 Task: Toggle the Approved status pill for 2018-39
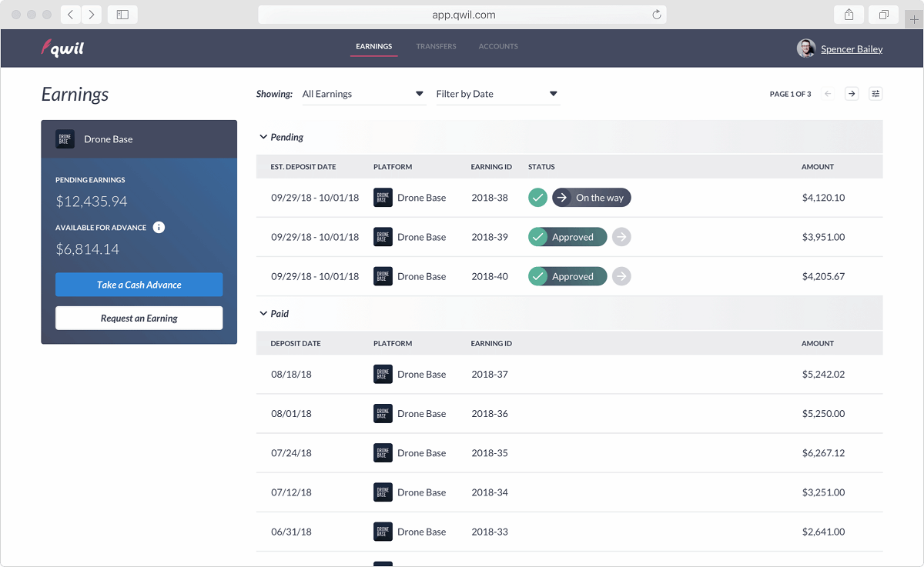coord(567,236)
